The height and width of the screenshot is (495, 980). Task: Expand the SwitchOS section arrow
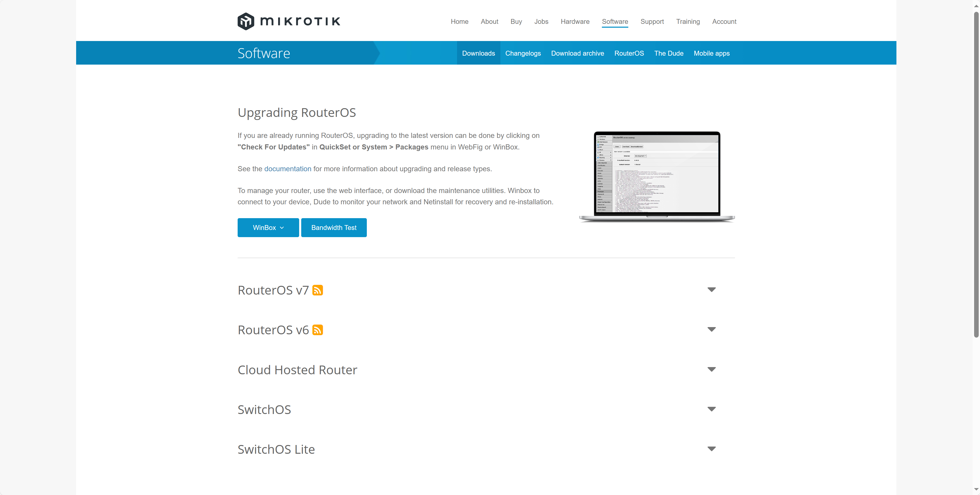(x=711, y=409)
